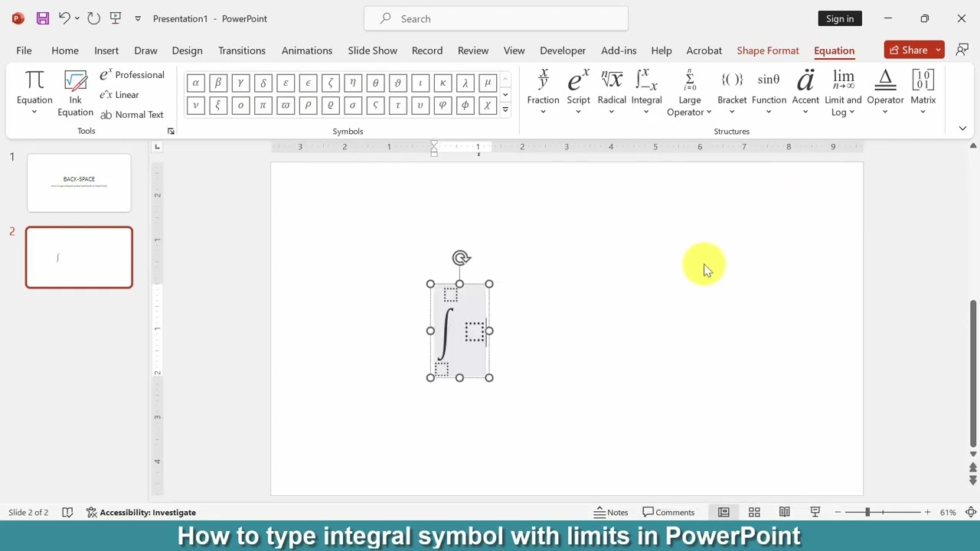Screen dimensions: 980x551
Task: Click the Save icon in title bar
Action: (43, 18)
